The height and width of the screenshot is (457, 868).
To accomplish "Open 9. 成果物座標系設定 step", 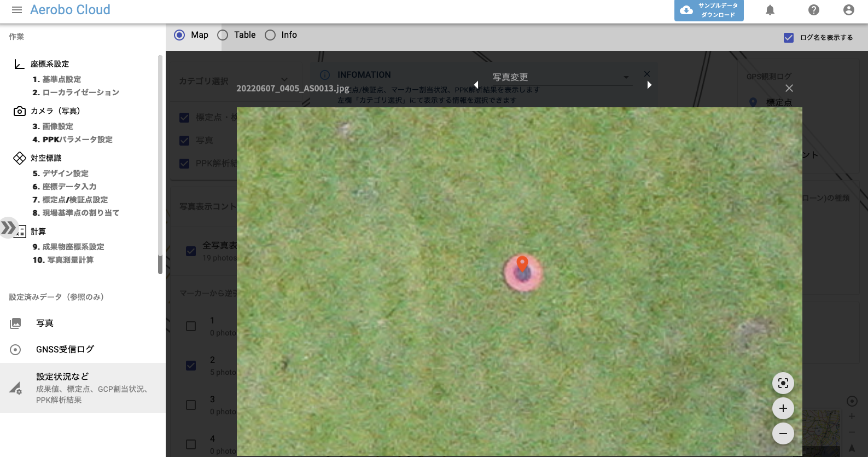I will coord(68,247).
